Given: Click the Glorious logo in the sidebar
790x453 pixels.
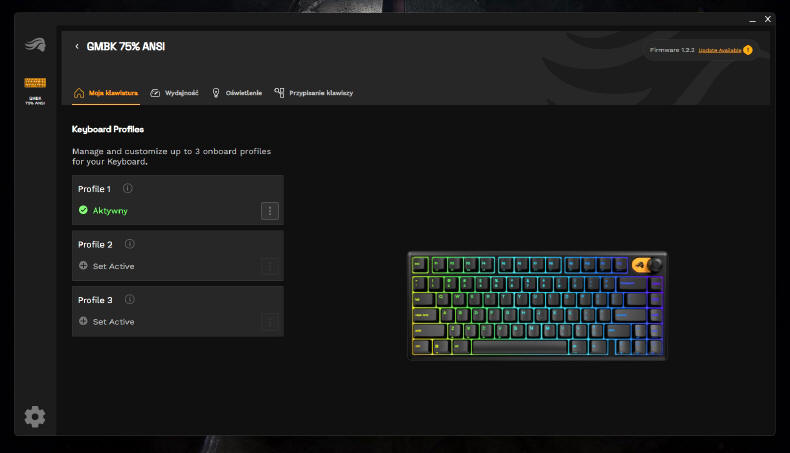Looking at the screenshot, I should 35,44.
